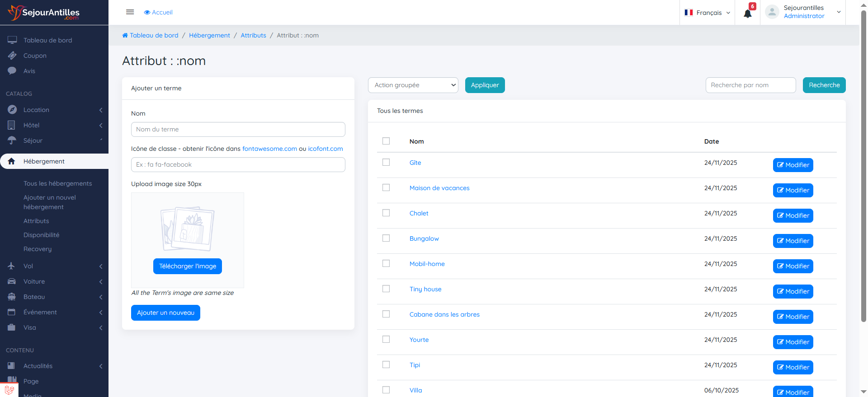Click the home icon in breadcrumb

[x=125, y=35]
